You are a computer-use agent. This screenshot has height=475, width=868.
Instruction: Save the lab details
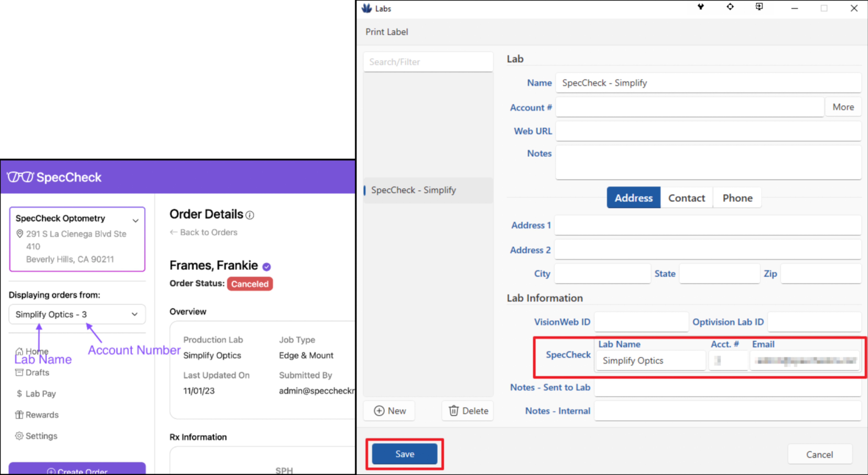coord(404,454)
